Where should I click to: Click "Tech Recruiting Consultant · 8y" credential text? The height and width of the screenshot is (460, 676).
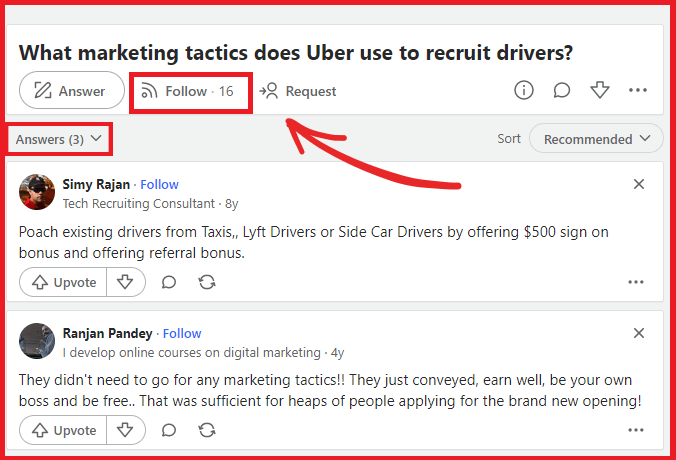tap(150, 203)
